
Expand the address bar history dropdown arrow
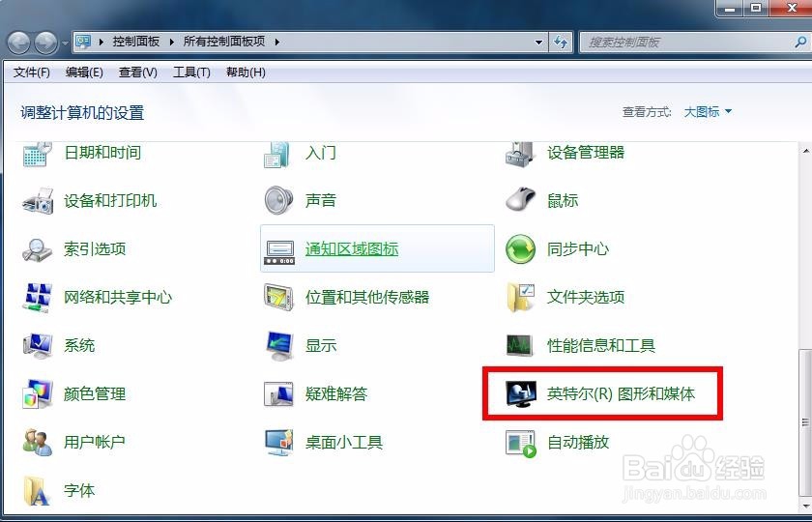[539, 43]
